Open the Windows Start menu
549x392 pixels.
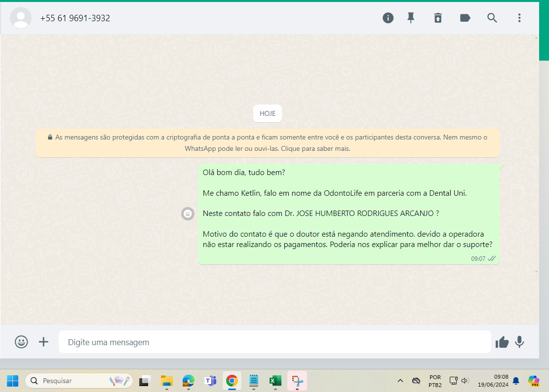13,381
